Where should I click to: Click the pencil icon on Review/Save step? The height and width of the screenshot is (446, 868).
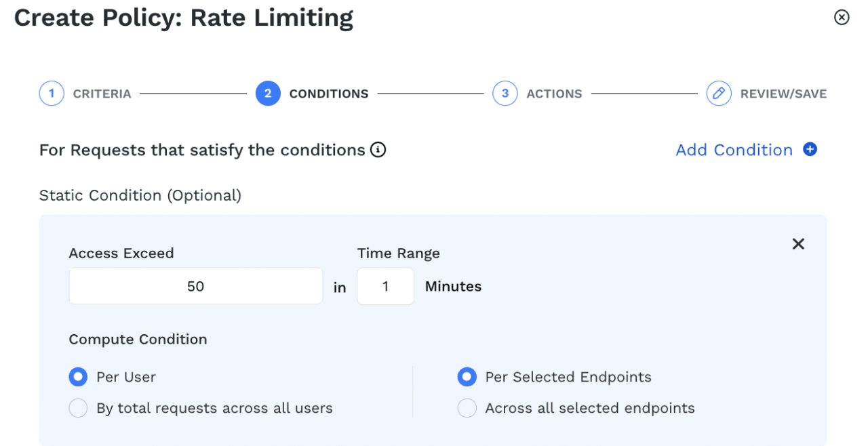click(719, 93)
